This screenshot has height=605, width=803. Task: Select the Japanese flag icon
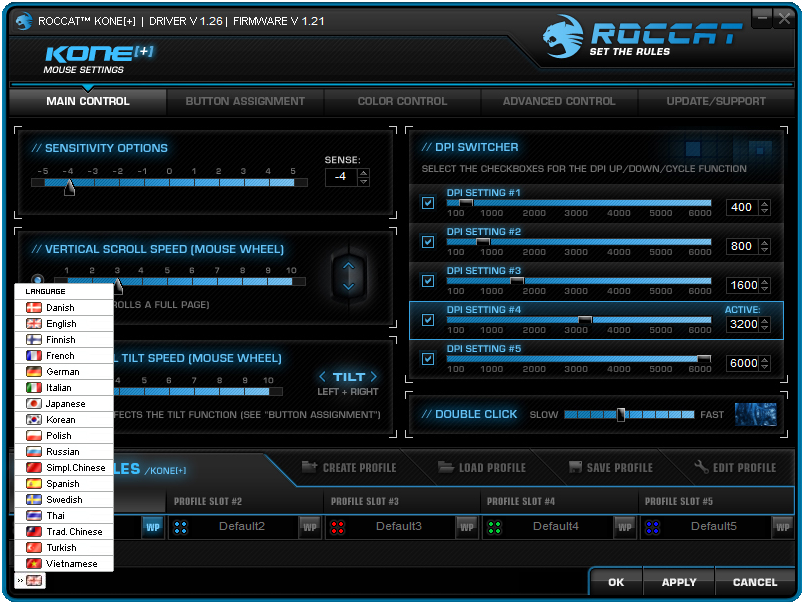coord(34,404)
